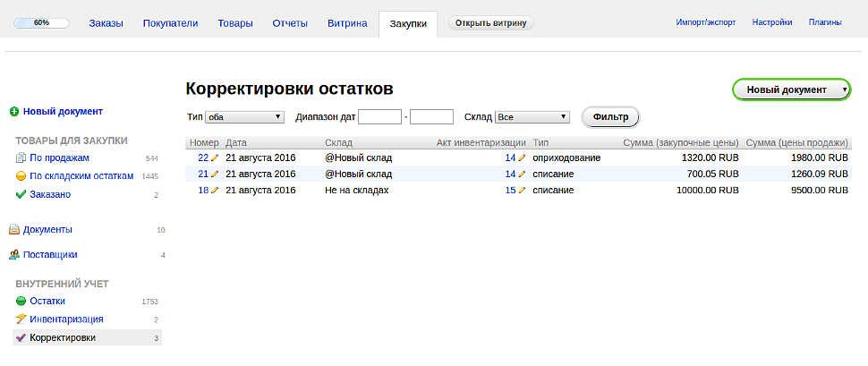Viewport: 868px width, 366px height.
Task: Click the green checkmark icon next to Заказано
Action: 21,194
